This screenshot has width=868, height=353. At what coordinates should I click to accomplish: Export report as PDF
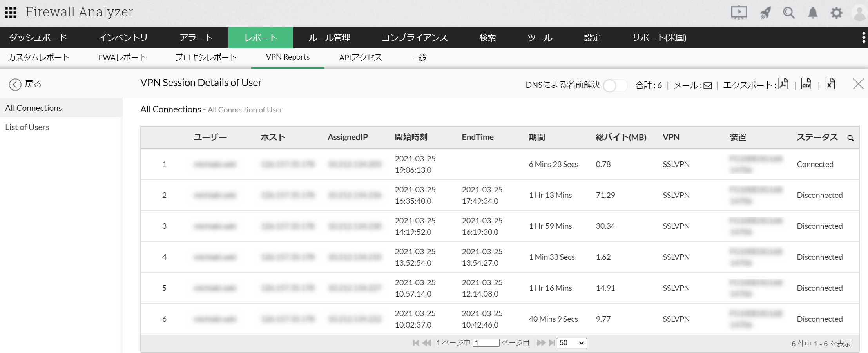(x=783, y=84)
